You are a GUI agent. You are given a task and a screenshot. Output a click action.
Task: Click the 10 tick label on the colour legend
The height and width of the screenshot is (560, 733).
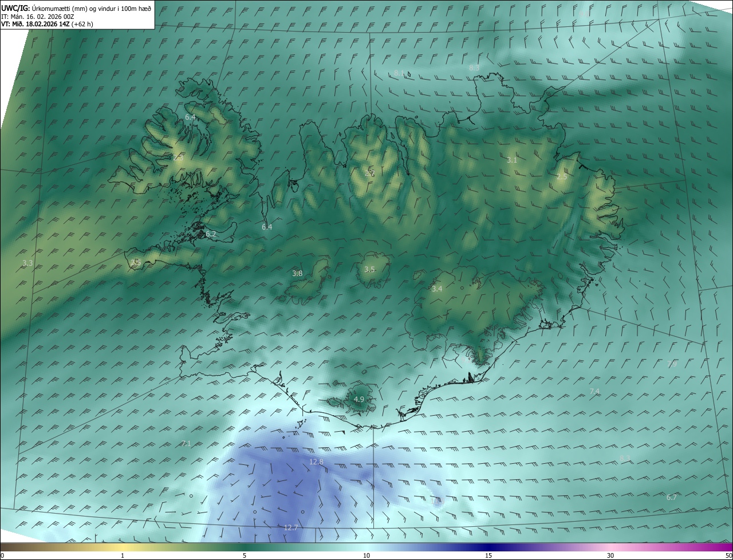coord(366,555)
